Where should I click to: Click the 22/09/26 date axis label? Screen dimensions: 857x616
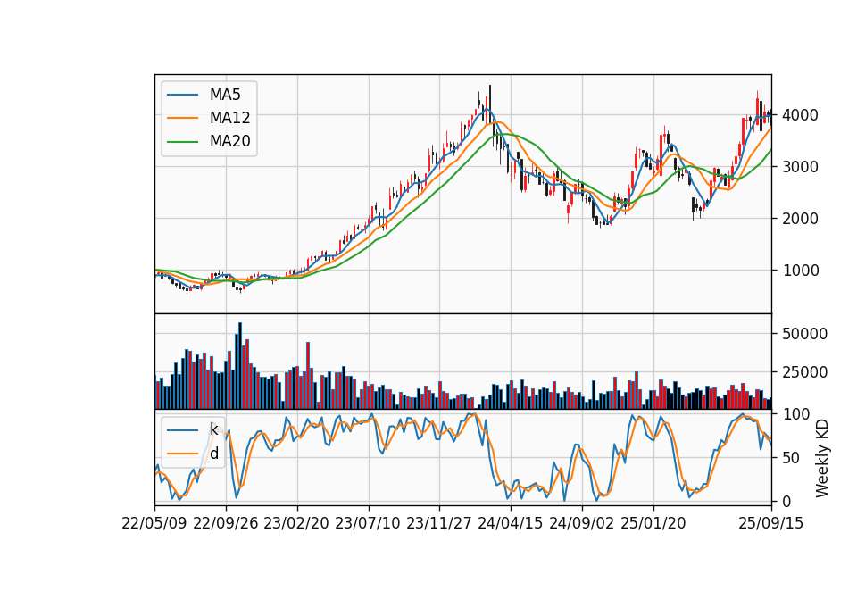click(226, 523)
